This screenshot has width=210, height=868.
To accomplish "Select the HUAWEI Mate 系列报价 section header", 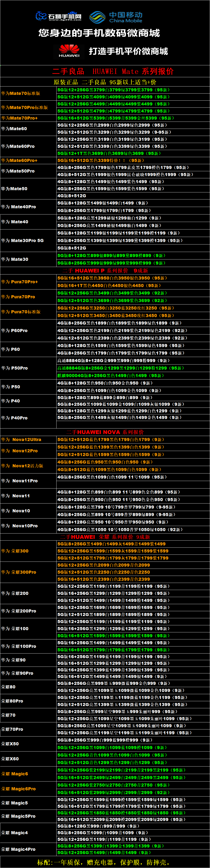I will (x=113, y=71).
